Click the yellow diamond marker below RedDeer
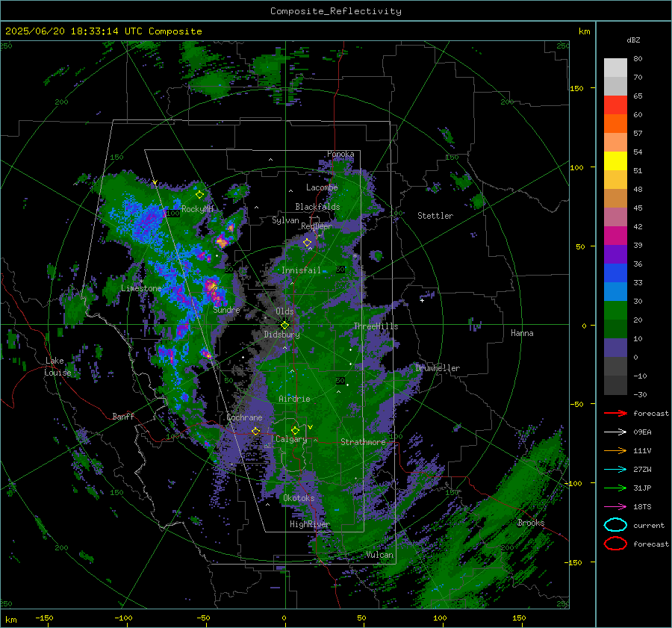 pyautogui.click(x=308, y=243)
